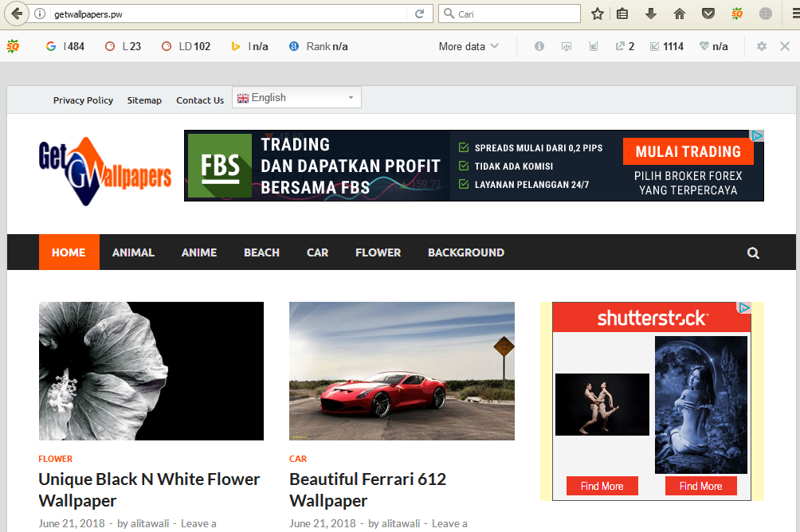Save page to Pocket icon
Viewport: 800px width, 532px height.
click(x=708, y=14)
